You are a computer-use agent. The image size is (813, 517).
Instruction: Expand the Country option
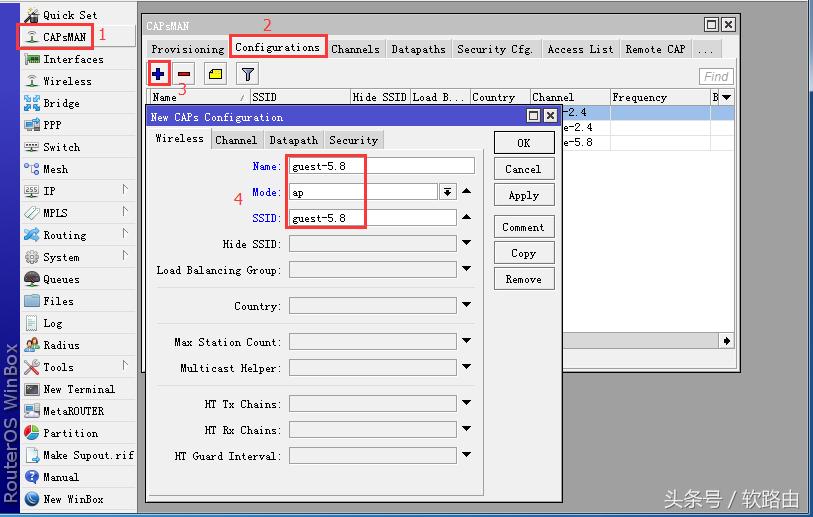467,305
